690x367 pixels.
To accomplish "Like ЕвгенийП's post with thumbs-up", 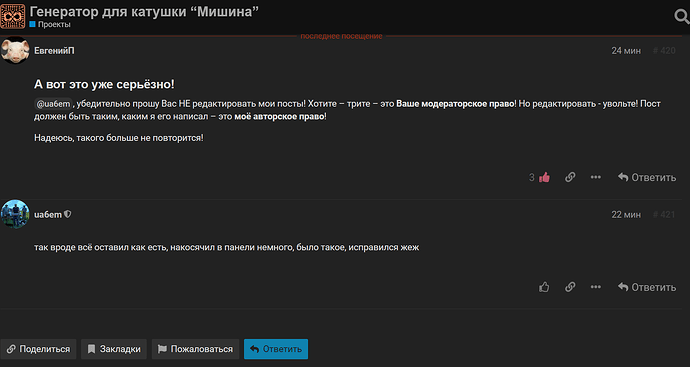I will [544, 177].
